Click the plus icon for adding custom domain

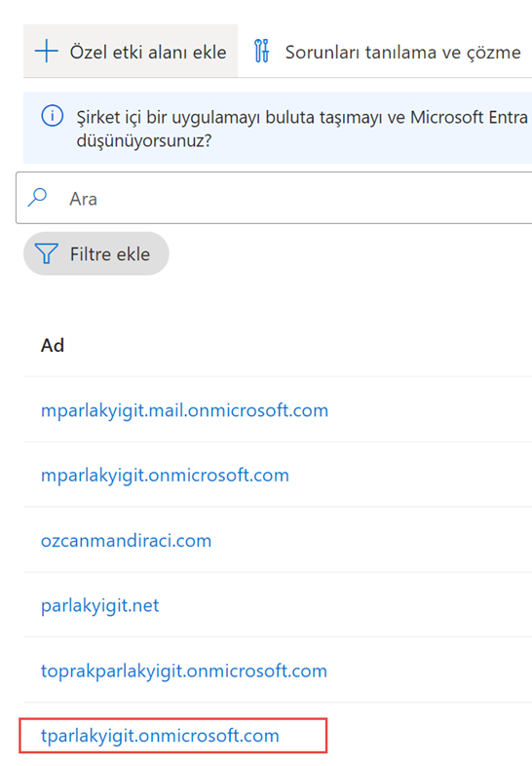point(47,52)
